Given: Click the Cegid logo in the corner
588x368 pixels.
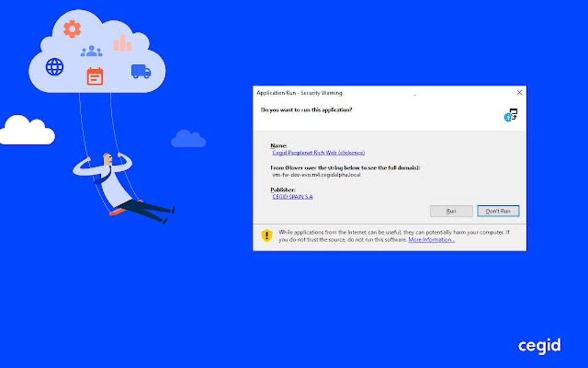Looking at the screenshot, I should click(539, 346).
